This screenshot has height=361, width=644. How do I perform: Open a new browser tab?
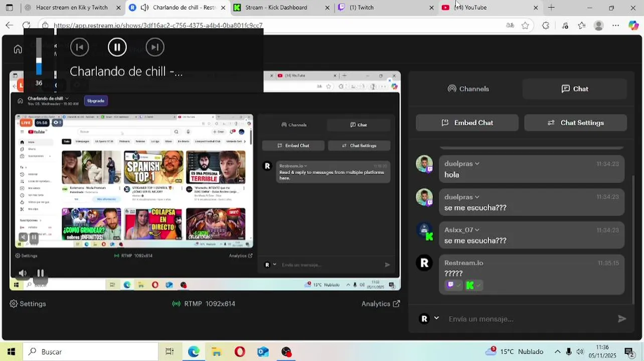(x=551, y=8)
